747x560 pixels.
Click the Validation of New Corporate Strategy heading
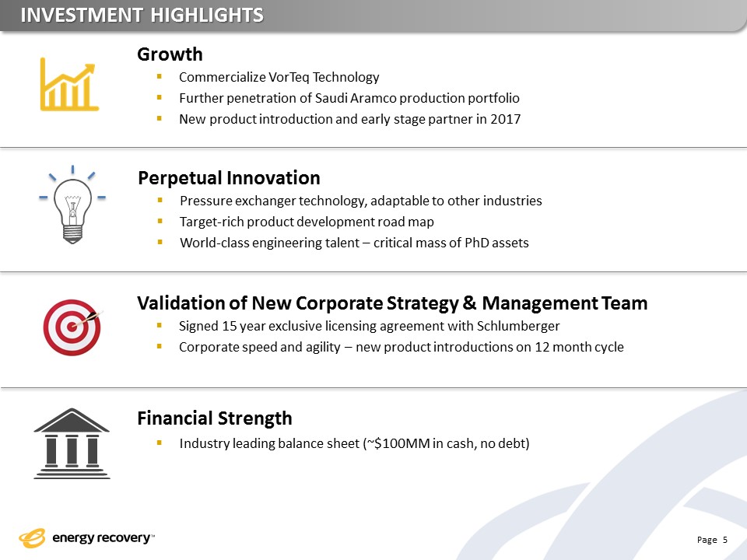pos(391,302)
